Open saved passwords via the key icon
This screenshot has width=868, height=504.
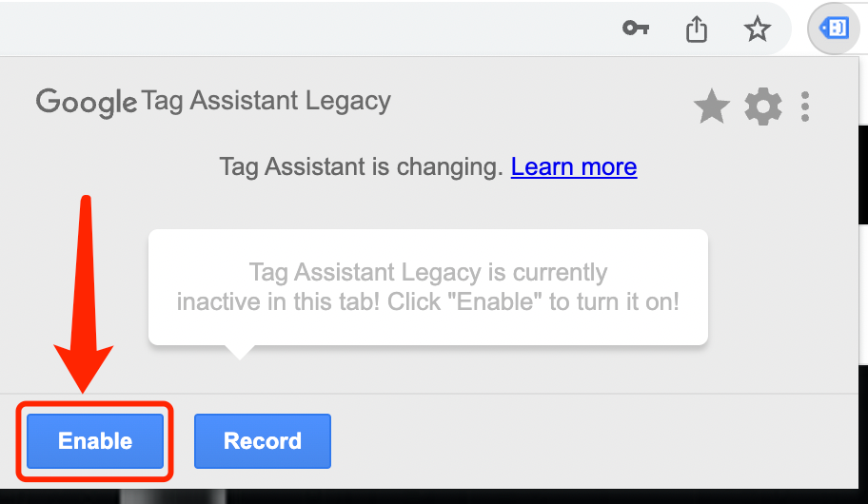coord(636,28)
